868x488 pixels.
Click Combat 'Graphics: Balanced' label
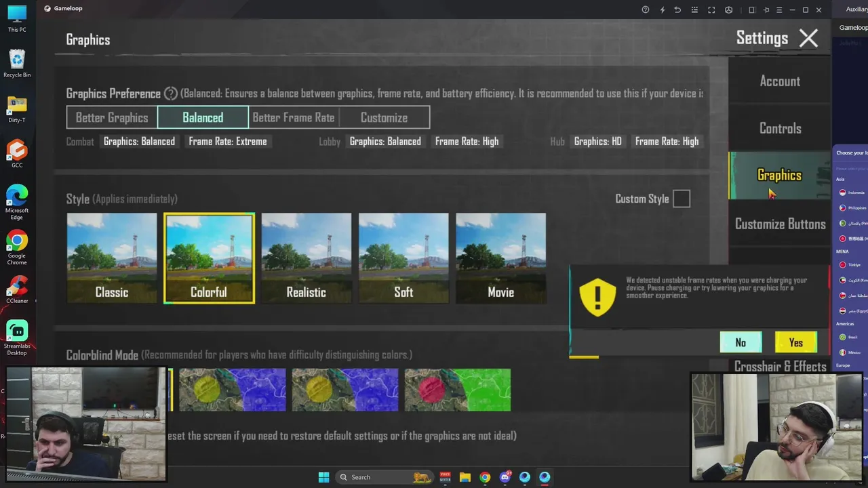coord(139,141)
